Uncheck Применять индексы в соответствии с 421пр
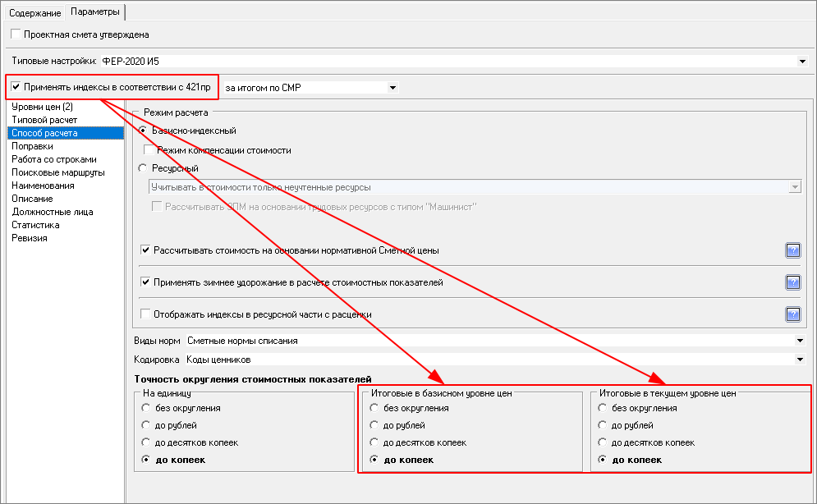Image resolution: width=817 pixels, height=504 pixels. 16,86
